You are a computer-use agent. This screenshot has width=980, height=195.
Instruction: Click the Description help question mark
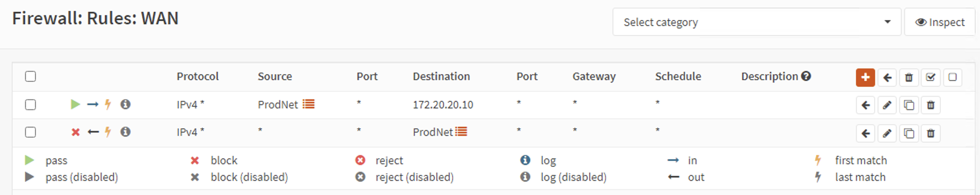[x=806, y=76]
